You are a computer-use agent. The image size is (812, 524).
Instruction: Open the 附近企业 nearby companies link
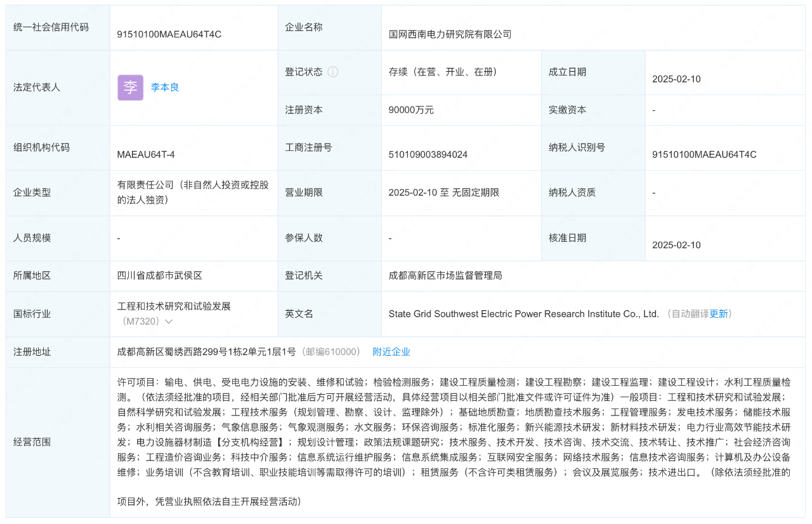pos(391,351)
